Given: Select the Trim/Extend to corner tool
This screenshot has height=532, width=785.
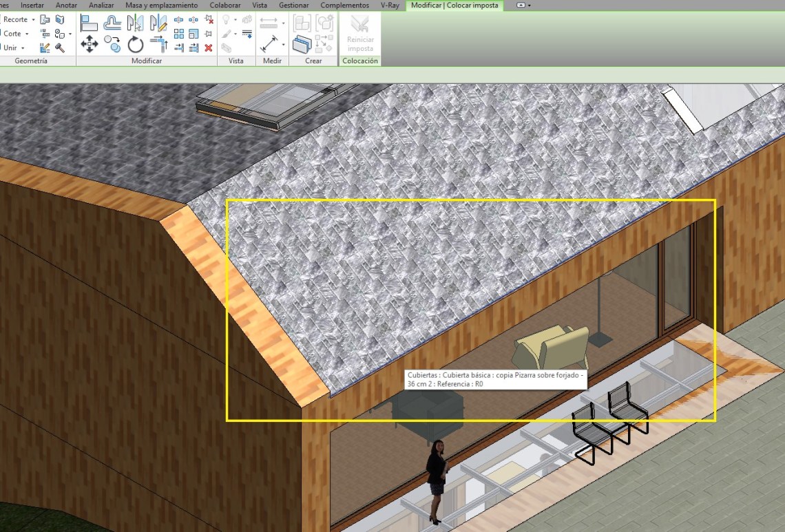Looking at the screenshot, I should pos(159,45).
